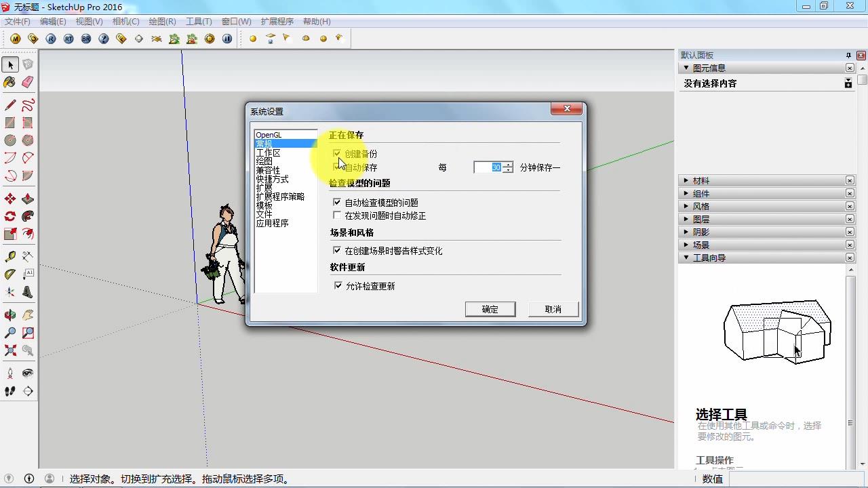Activate the Push/Pull tool
This screenshot has height=488, width=868.
click(x=28, y=199)
